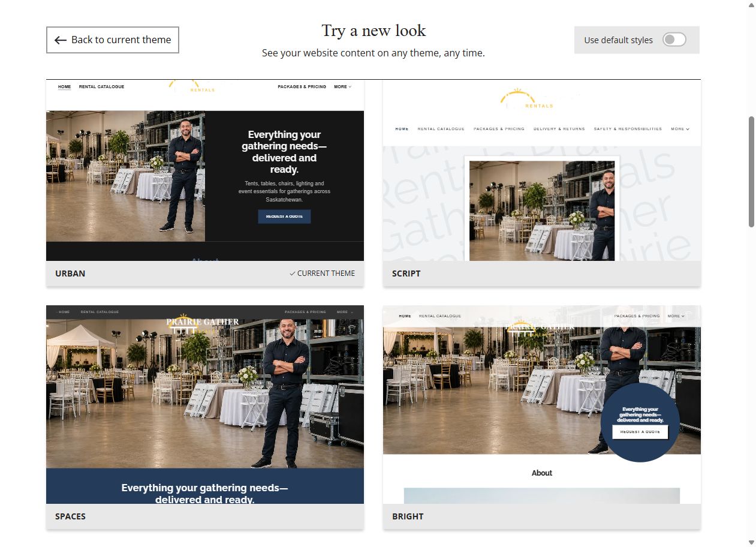
Task: Click Packages & Pricing in Script preview nav
Action: [x=499, y=129]
